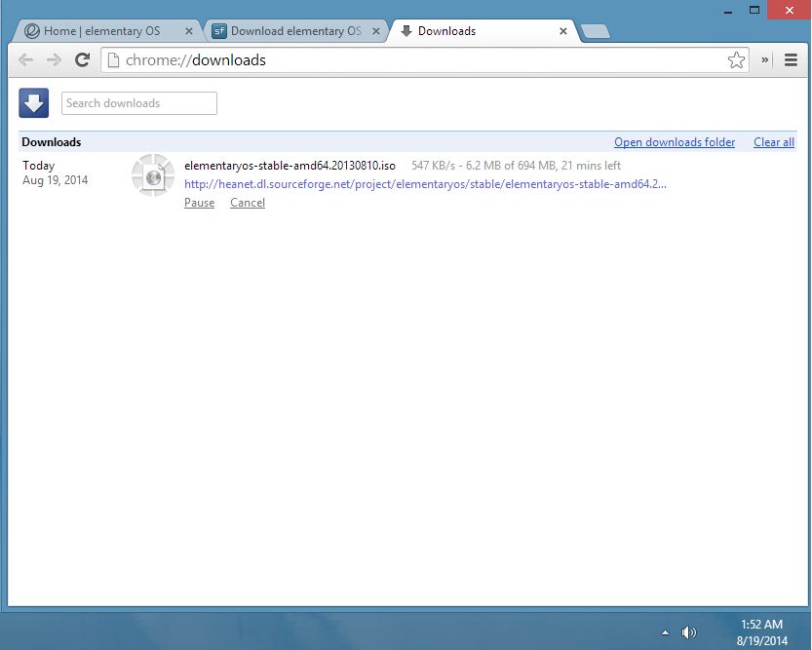Click the ISO disc file icon

[x=153, y=176]
